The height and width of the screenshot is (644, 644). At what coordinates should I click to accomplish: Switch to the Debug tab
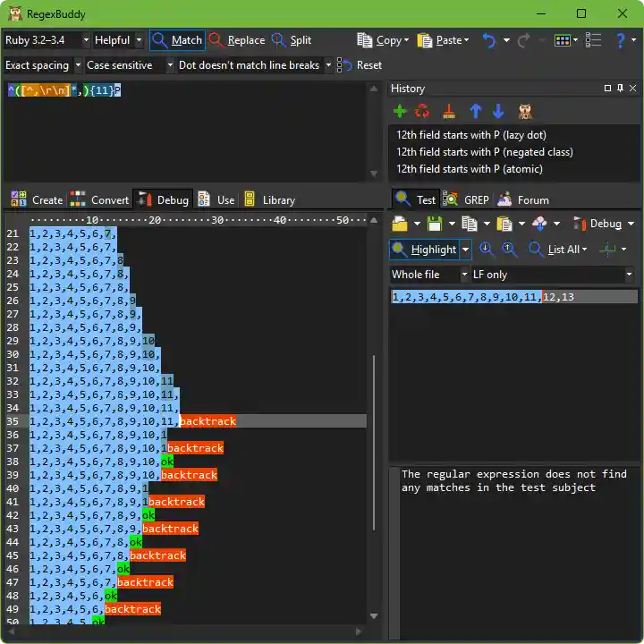tap(163, 200)
